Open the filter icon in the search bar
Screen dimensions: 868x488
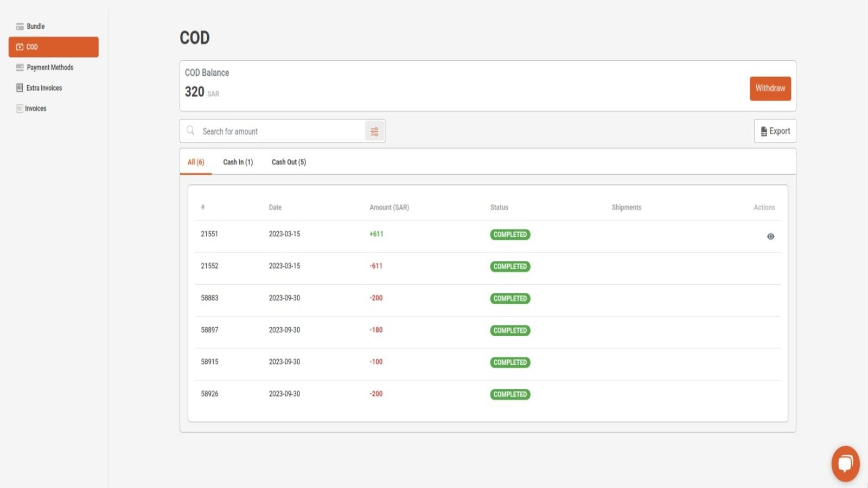(374, 131)
